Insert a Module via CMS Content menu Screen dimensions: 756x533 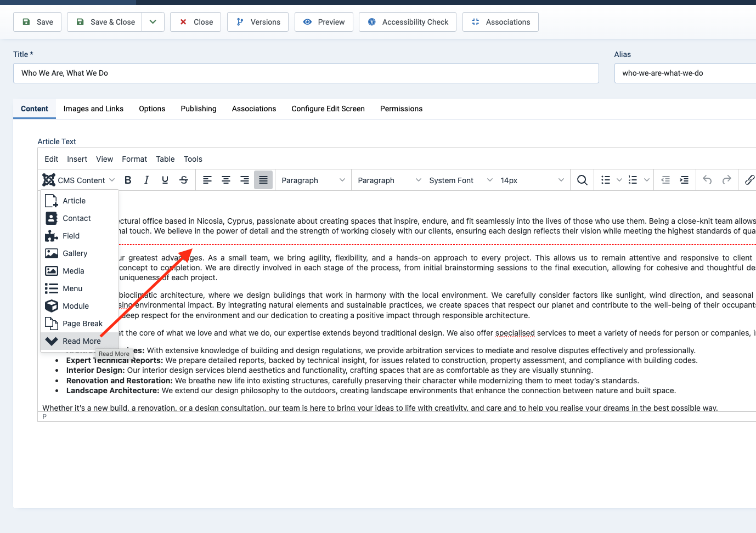click(80, 306)
